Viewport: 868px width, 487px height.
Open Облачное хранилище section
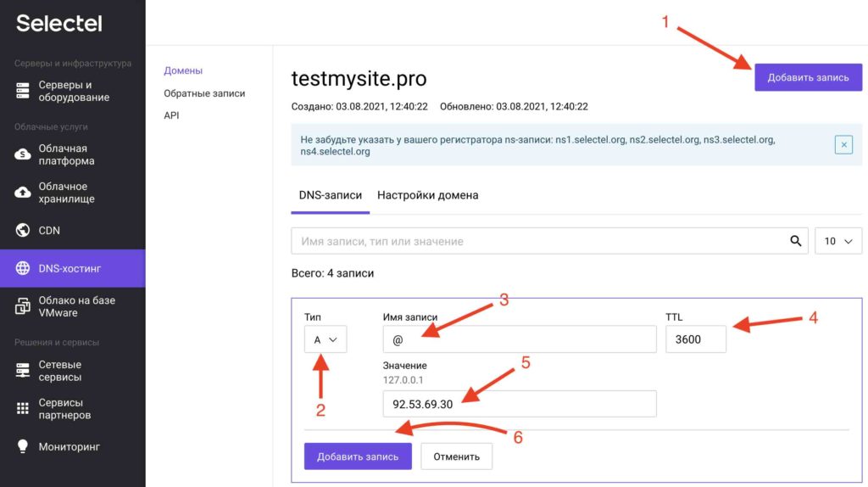click(x=73, y=193)
